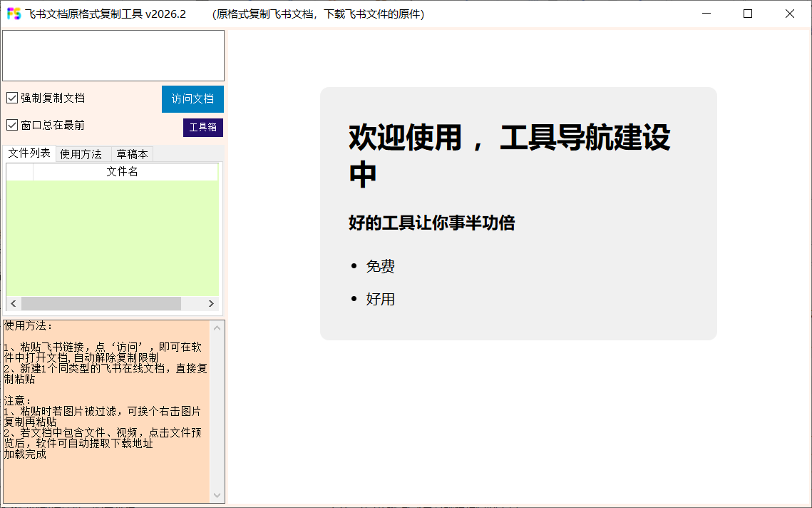
Task: Maximize the application window
Action: (747, 14)
